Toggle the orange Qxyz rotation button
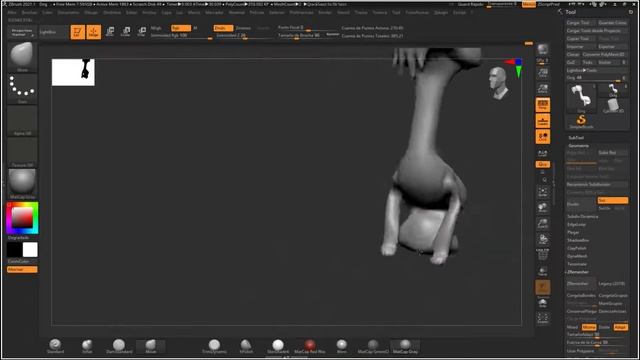Viewport: 640px width, 360px height. (x=542, y=164)
